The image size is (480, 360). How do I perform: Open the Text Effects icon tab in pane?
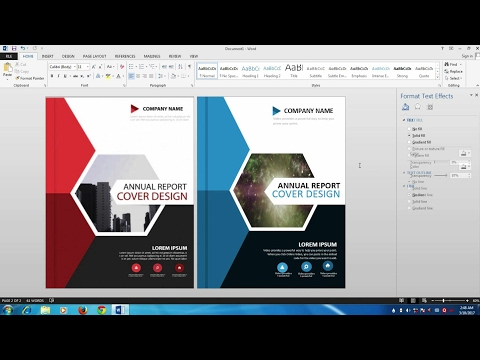point(418,107)
